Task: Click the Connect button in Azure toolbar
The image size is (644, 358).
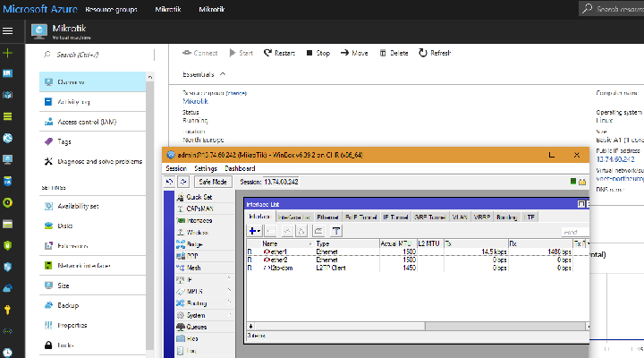Action: tap(200, 53)
